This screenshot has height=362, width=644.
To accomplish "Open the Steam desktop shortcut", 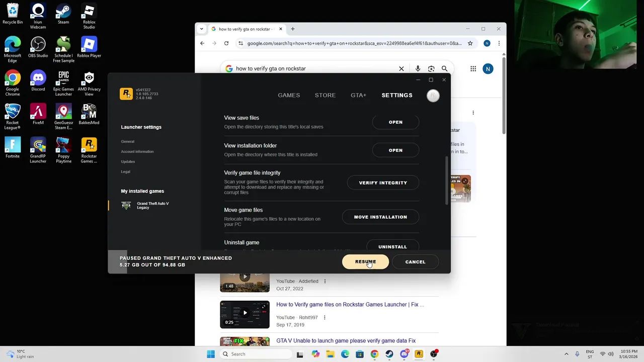I will 63,14.
